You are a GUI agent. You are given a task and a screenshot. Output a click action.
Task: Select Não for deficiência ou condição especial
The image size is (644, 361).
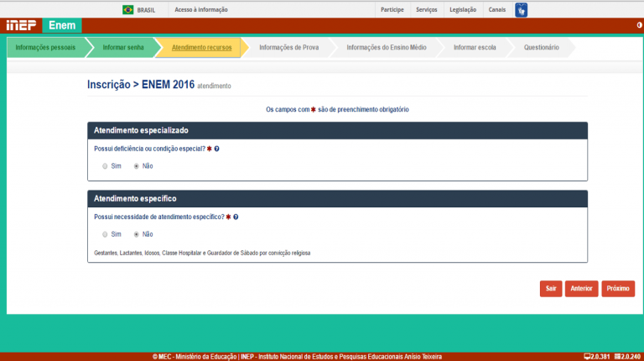[137, 166]
